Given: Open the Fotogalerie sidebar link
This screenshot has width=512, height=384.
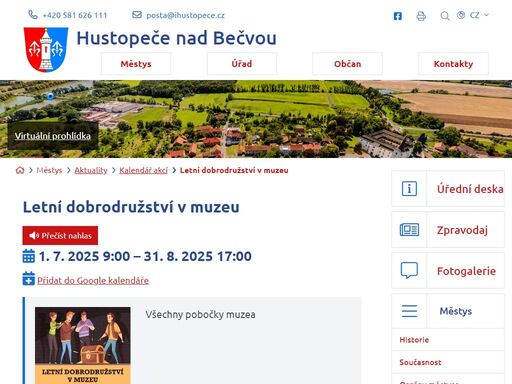Looking at the screenshot, I should [466, 271].
